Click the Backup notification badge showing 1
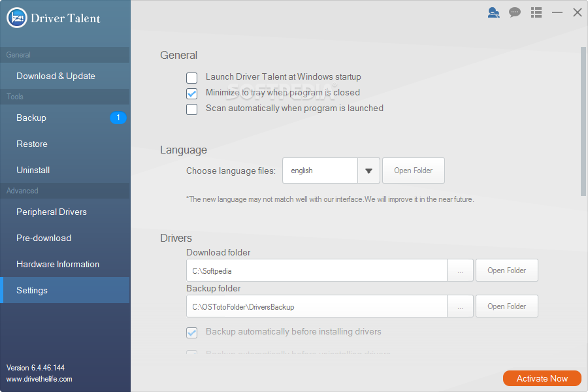The image size is (588, 392). [x=118, y=118]
